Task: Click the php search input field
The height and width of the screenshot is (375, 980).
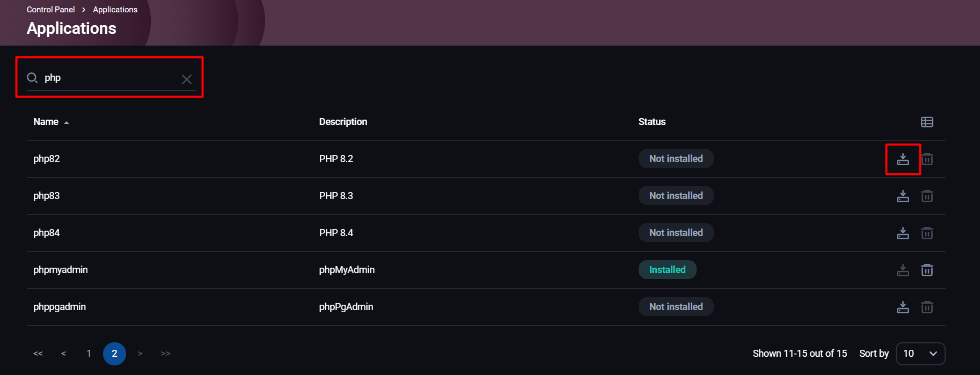Action: click(x=111, y=78)
